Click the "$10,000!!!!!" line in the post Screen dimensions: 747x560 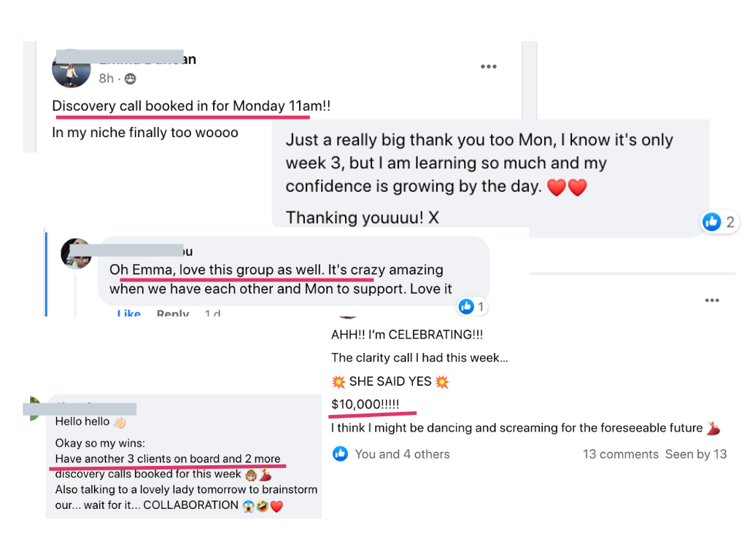point(365,404)
